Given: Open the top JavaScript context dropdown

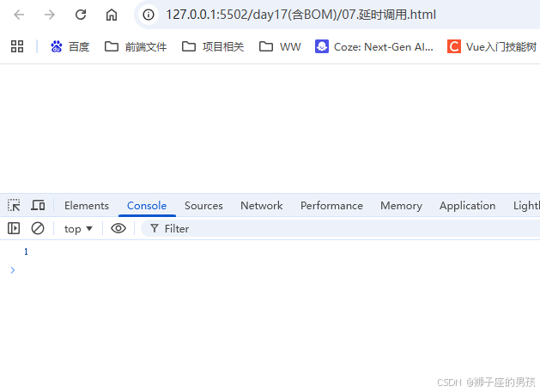Looking at the screenshot, I should click(78, 228).
